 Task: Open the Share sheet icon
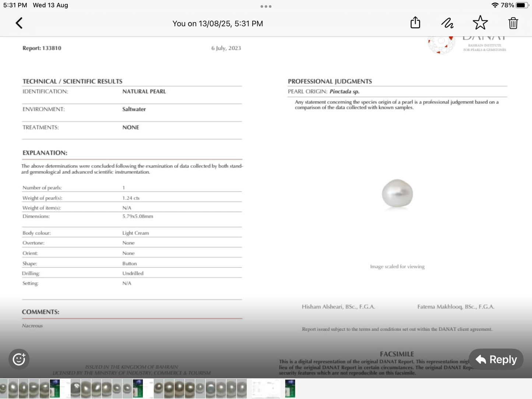point(415,22)
